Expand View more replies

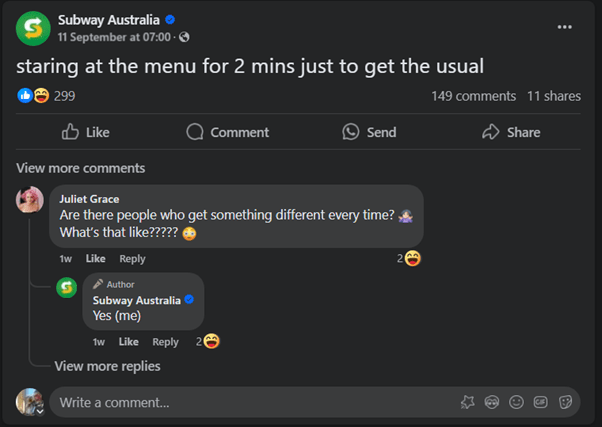click(x=107, y=366)
